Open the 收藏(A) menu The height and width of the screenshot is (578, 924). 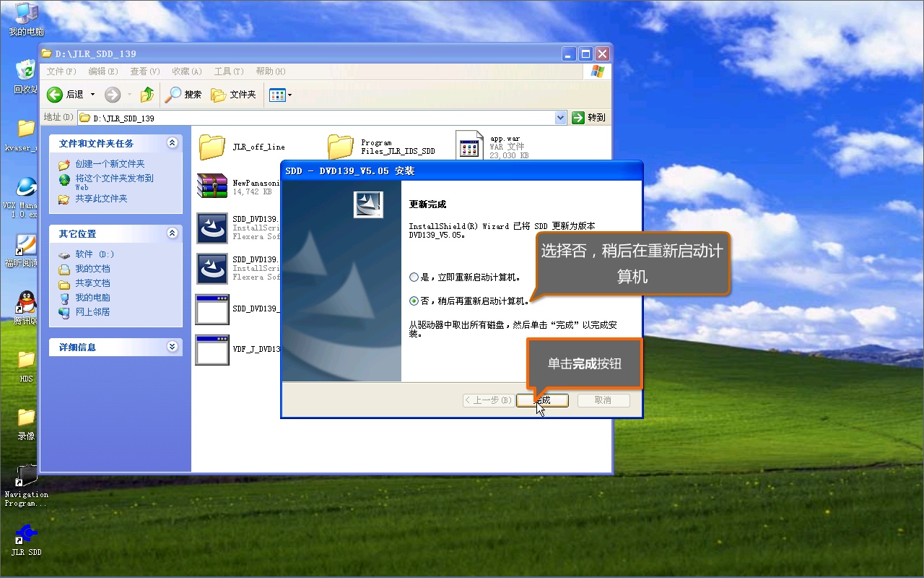[x=187, y=72]
